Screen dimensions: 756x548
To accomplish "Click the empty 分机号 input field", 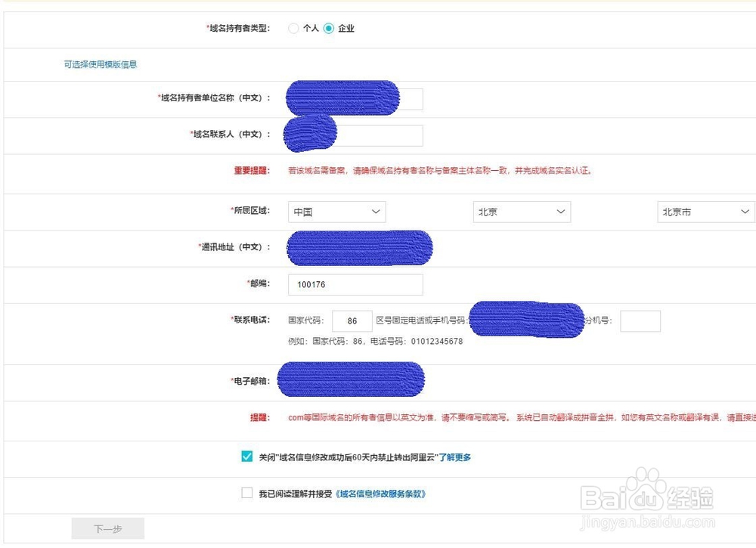I will (x=640, y=321).
